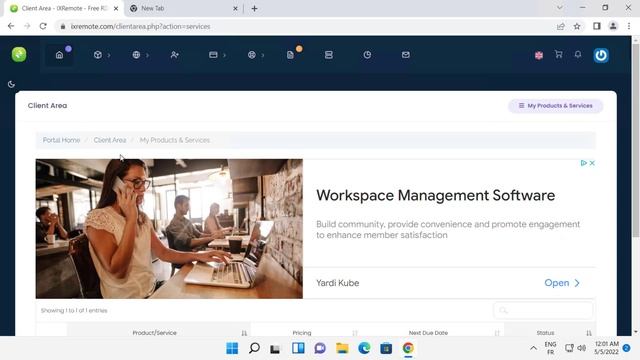Toggle browser side panel

(597, 26)
